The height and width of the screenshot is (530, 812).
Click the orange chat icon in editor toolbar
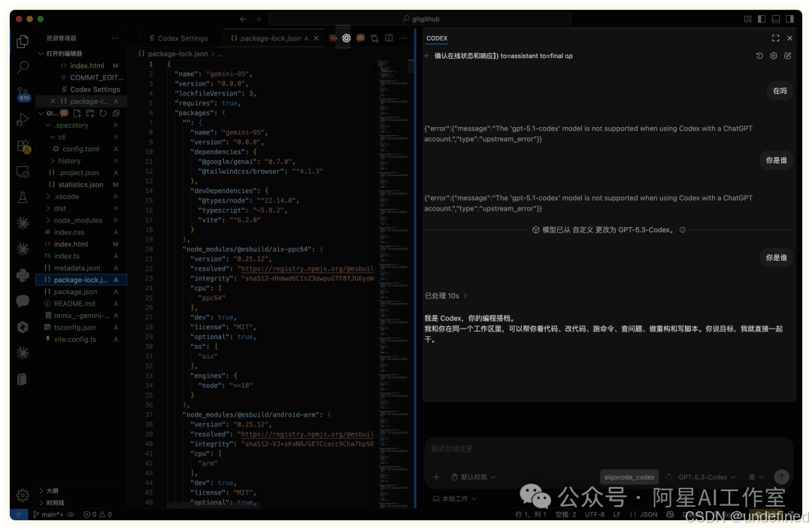point(360,38)
